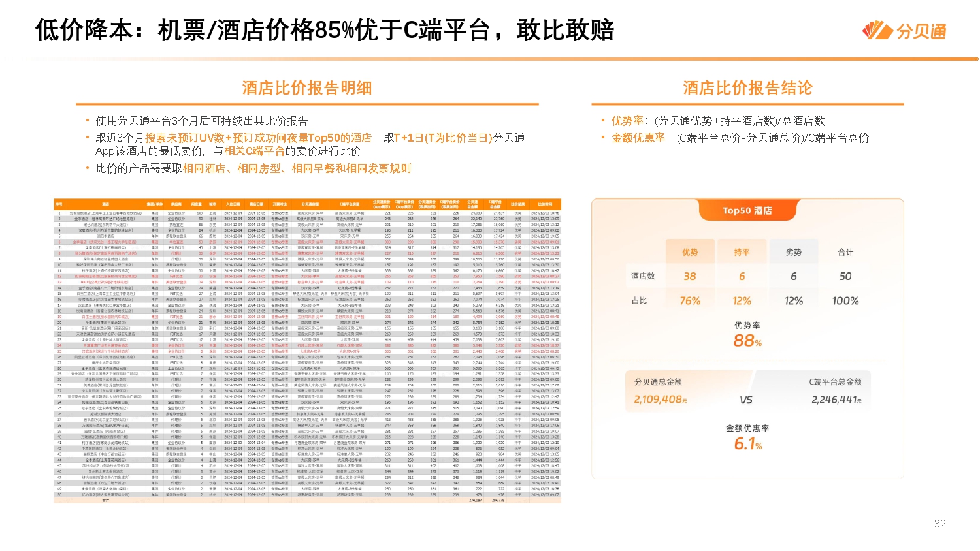The width and height of the screenshot is (980, 551).
Task: Toggle the 优势 column highlight
Action: tap(689, 251)
